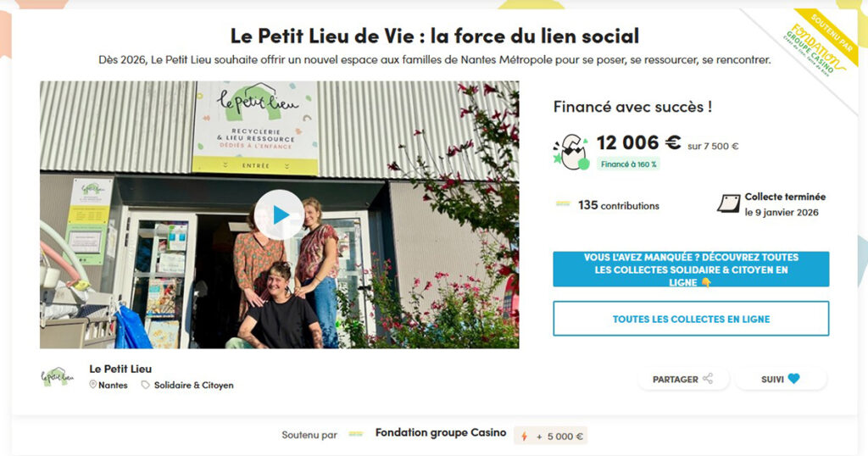Image resolution: width=868 pixels, height=456 pixels.
Task: Open the Le Petit Lieu organizer link
Action: pos(120,369)
